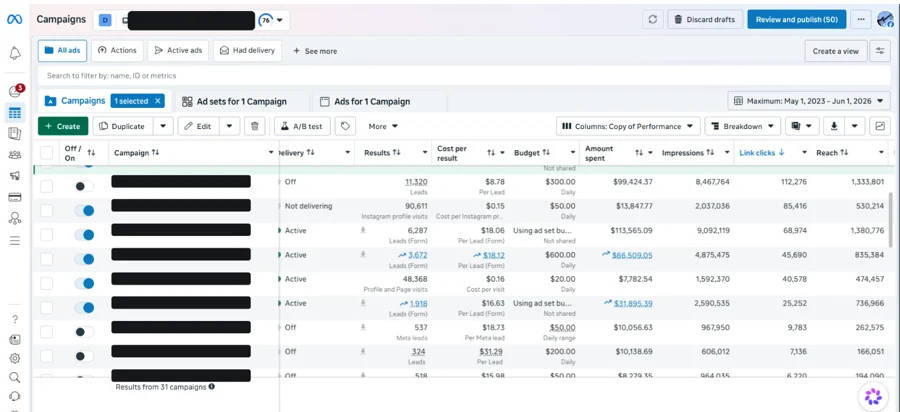The image size is (900, 412).
Task: Click the Meta logo icon
Action: (15, 20)
